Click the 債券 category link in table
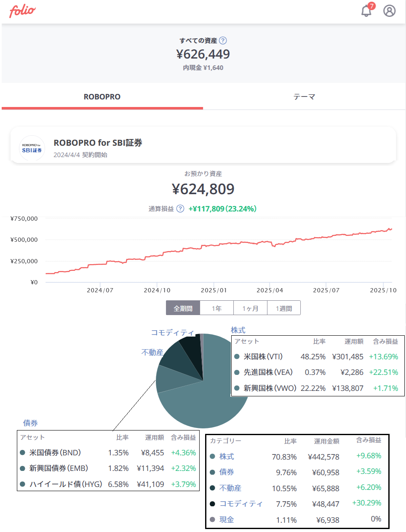The image size is (406, 532). (227, 472)
